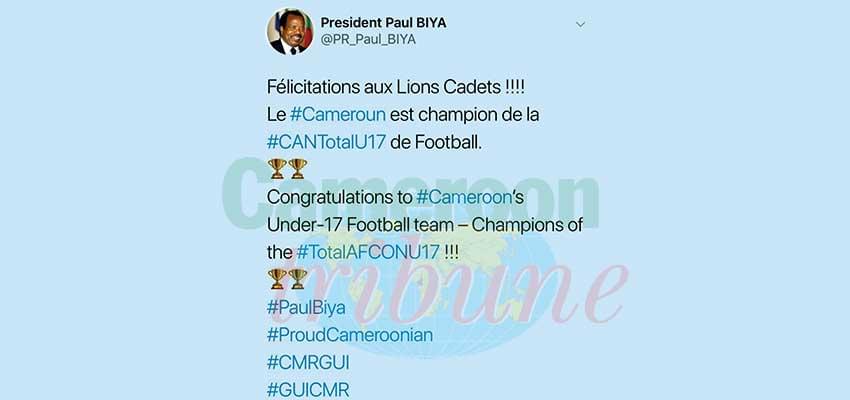Click the first trophy emoji above #PaulBiya
Screen dimensions: 850x400
277,279
